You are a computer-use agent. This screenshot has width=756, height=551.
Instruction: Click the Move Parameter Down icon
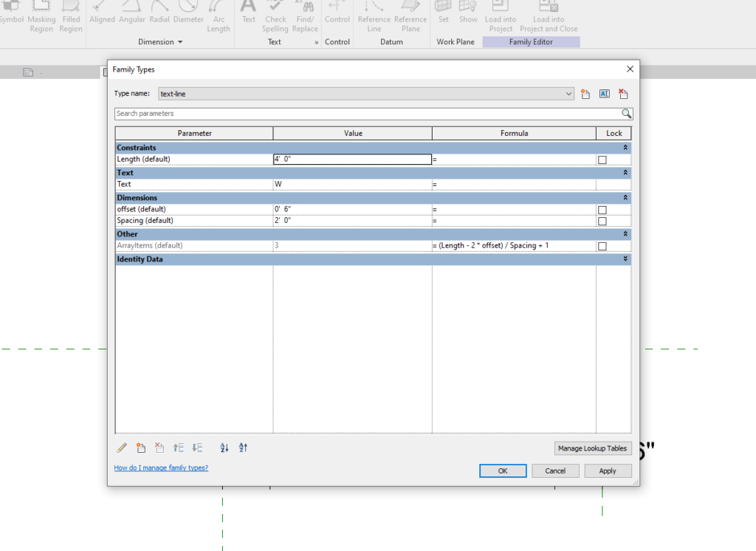[x=197, y=448]
